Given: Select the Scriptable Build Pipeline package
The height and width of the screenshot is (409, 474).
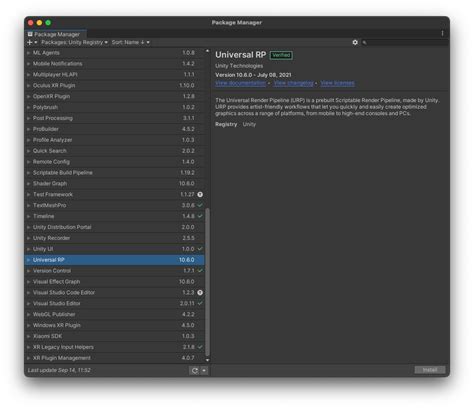Looking at the screenshot, I should pyautogui.click(x=115, y=173).
